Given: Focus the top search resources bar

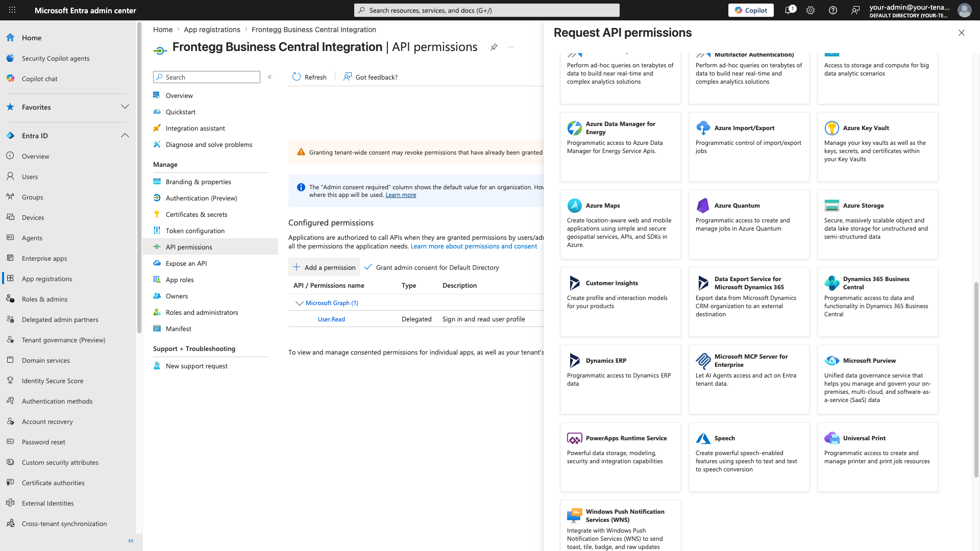Looking at the screenshot, I should click(x=487, y=10).
